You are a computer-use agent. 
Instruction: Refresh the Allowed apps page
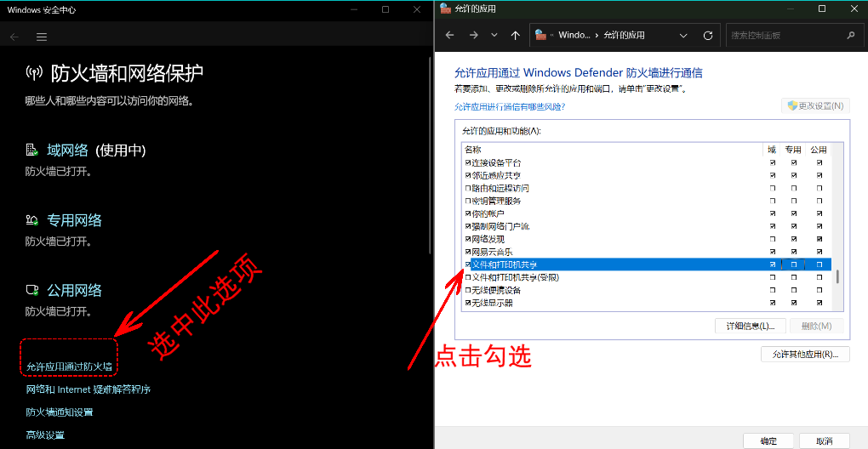[707, 36]
